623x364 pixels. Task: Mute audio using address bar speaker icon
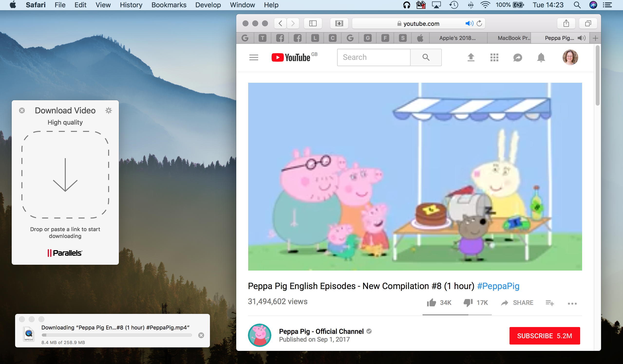coord(469,23)
